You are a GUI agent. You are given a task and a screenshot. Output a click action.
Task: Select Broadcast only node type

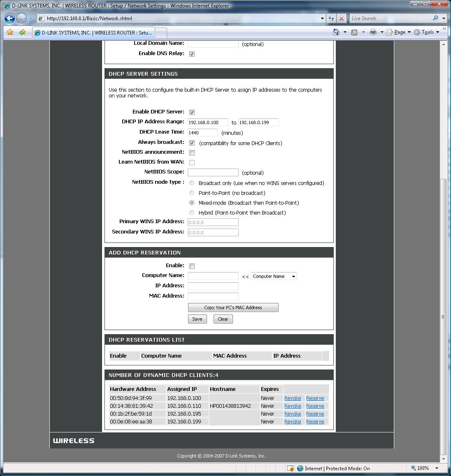tap(192, 183)
